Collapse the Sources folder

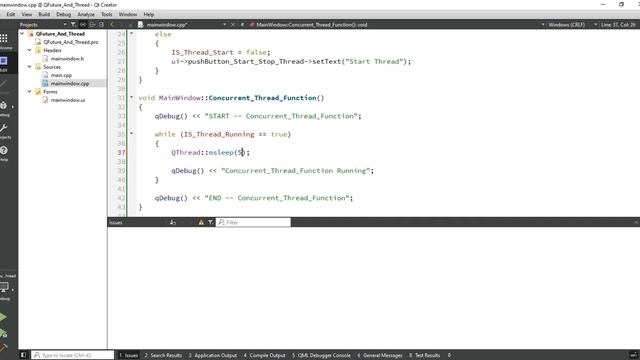click(29, 67)
